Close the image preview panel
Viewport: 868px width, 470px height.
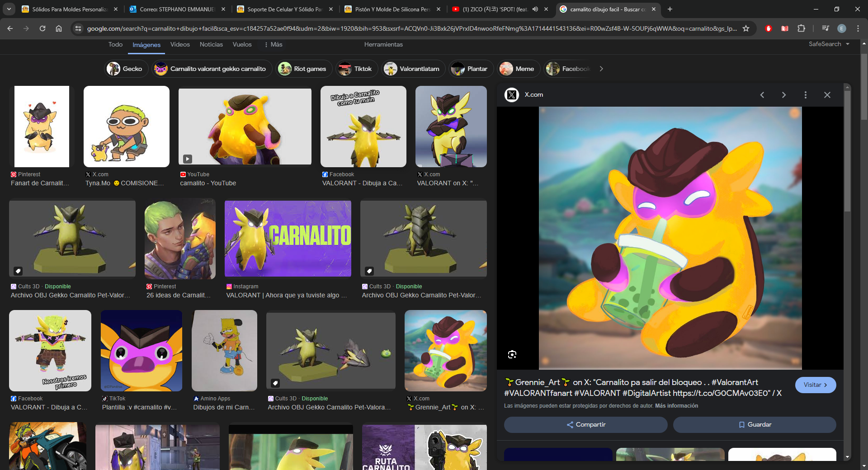pos(827,95)
